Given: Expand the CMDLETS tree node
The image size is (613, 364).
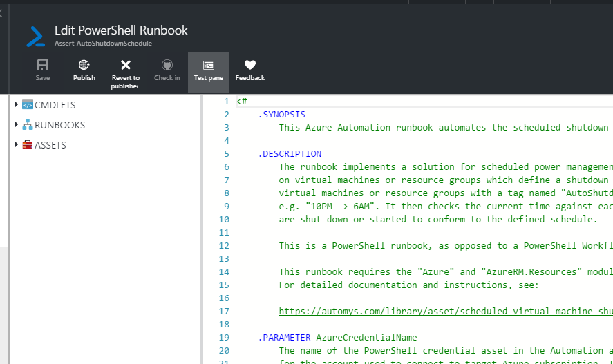Looking at the screenshot, I should coord(16,104).
